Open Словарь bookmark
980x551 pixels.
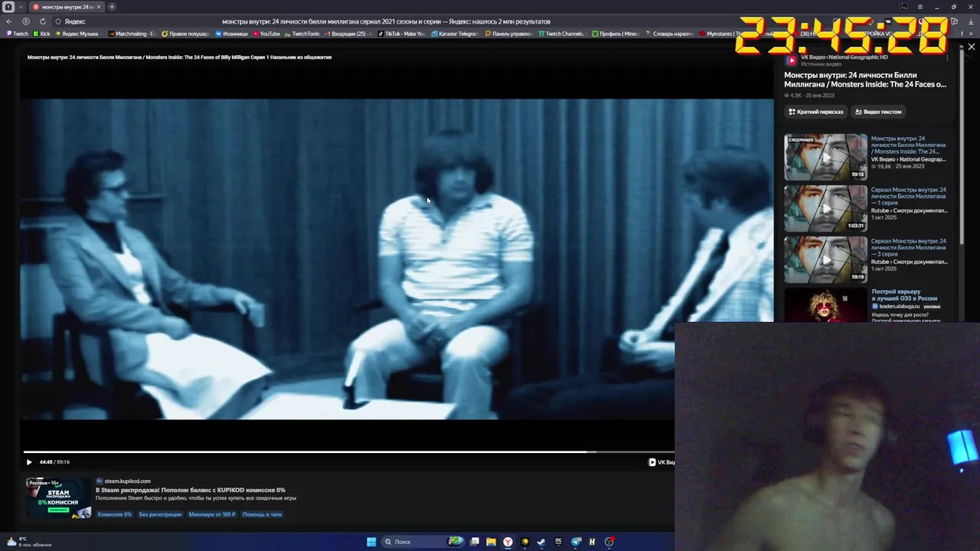[670, 34]
